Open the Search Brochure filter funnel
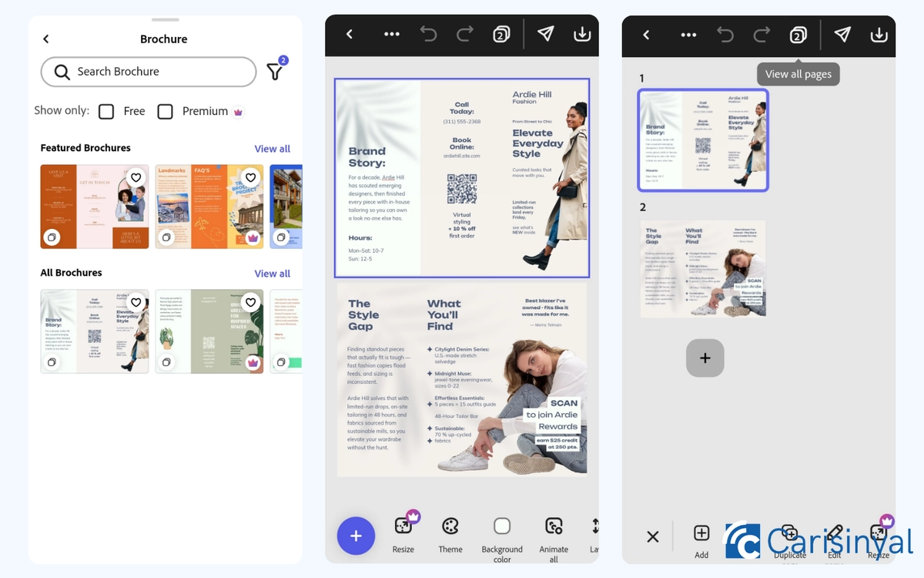This screenshot has width=924, height=578. coord(274,71)
